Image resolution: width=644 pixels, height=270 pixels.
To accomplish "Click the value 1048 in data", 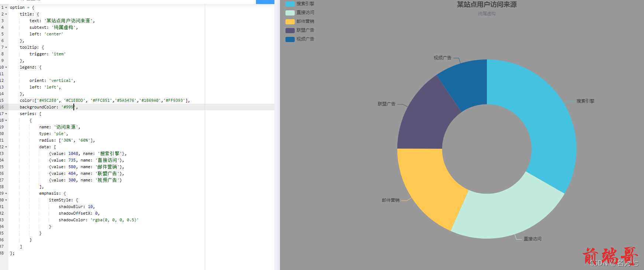I will [73, 153].
